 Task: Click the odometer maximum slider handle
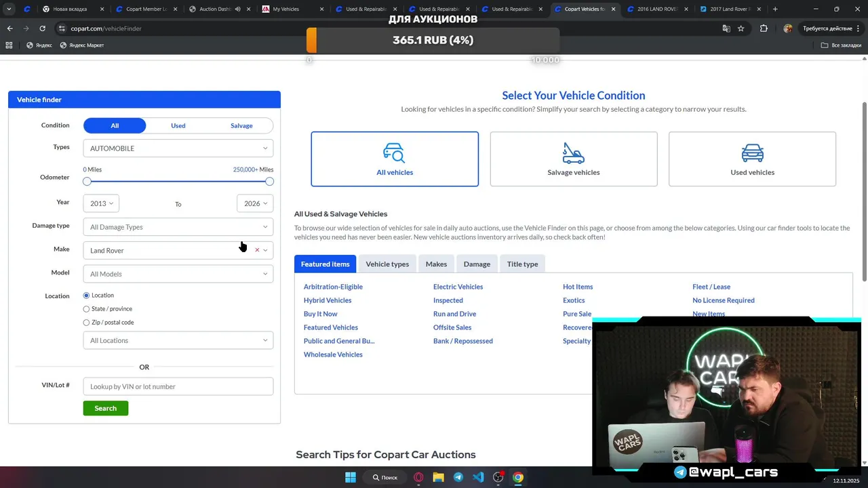click(x=270, y=182)
